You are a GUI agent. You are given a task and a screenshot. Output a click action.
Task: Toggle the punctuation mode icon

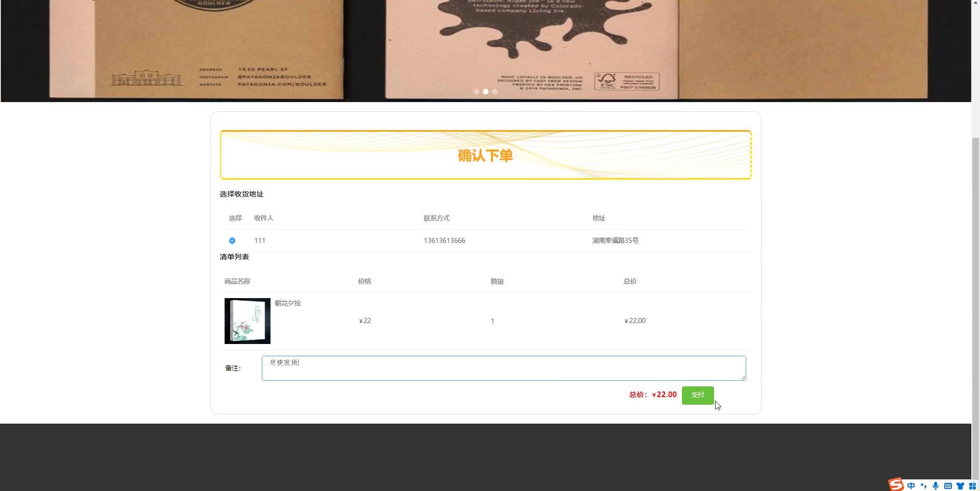(923, 486)
